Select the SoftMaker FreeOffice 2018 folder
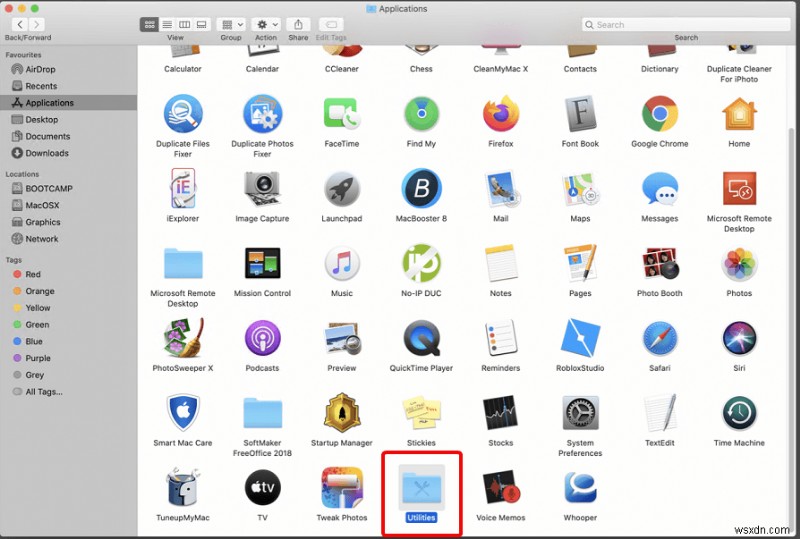The height and width of the screenshot is (539, 800). click(262, 413)
